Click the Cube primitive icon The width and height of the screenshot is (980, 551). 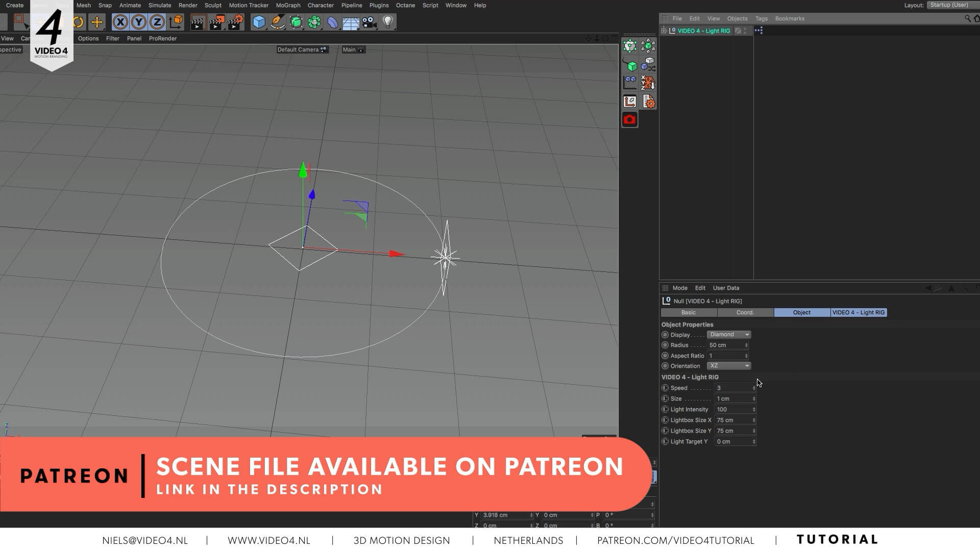[259, 22]
